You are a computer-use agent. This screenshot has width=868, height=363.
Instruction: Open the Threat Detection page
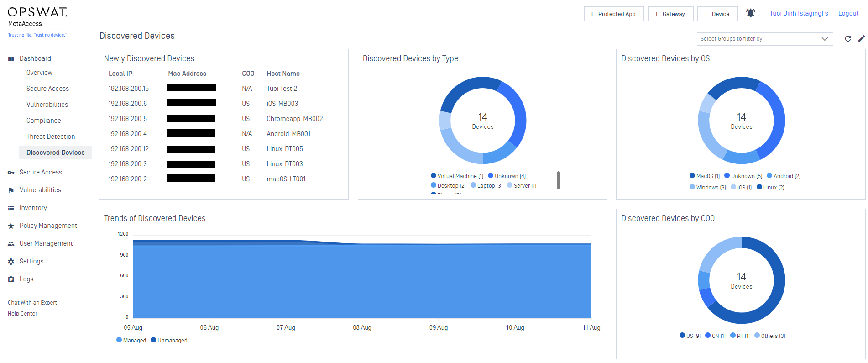tap(51, 137)
